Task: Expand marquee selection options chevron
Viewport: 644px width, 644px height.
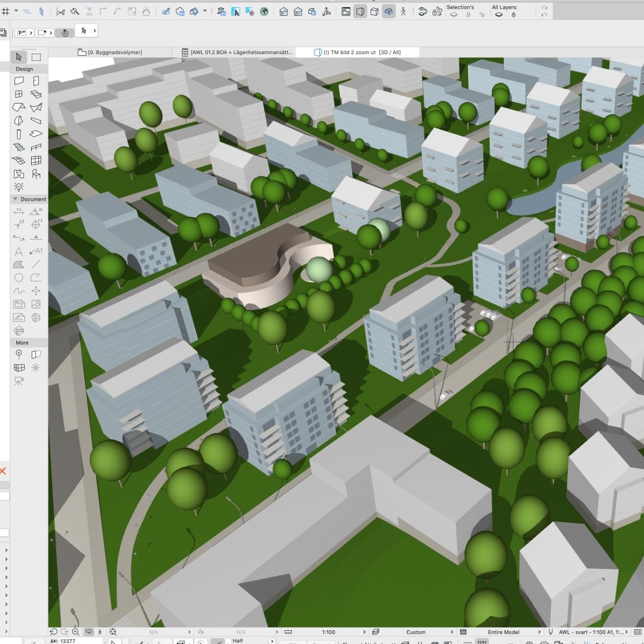Action: pos(52,33)
